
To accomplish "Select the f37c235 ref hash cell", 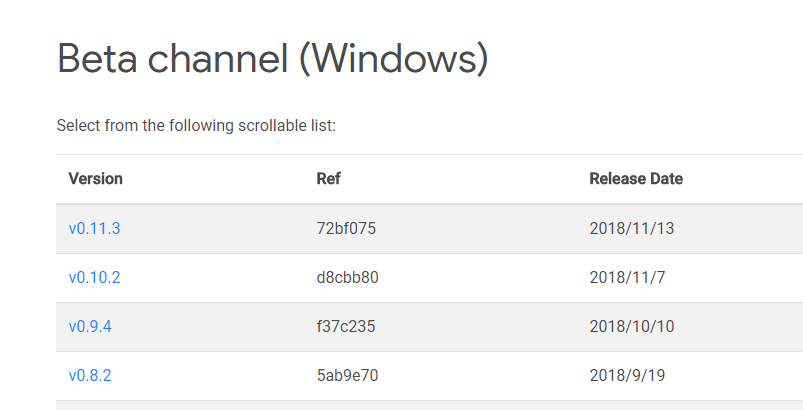I will (346, 327).
